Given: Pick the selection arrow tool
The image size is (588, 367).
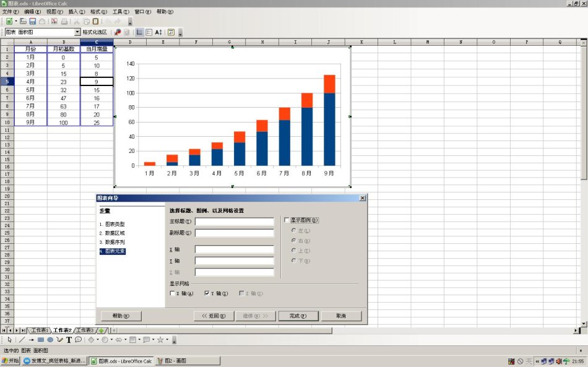Looking at the screenshot, I should [9, 340].
